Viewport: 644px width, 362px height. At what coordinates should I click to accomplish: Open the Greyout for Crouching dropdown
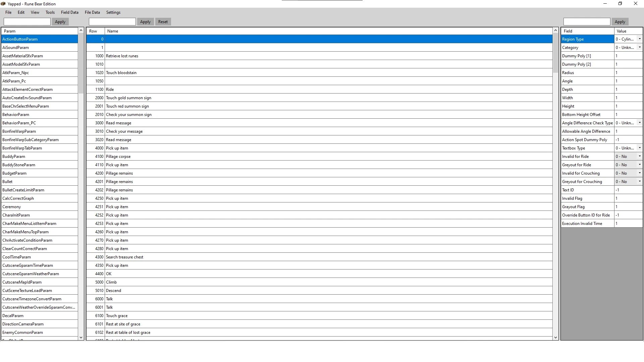640,182
